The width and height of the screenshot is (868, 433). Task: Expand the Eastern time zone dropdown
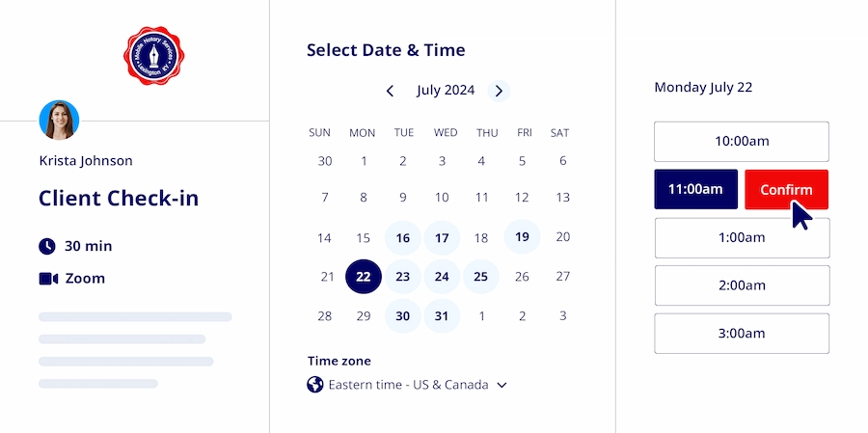click(x=408, y=385)
